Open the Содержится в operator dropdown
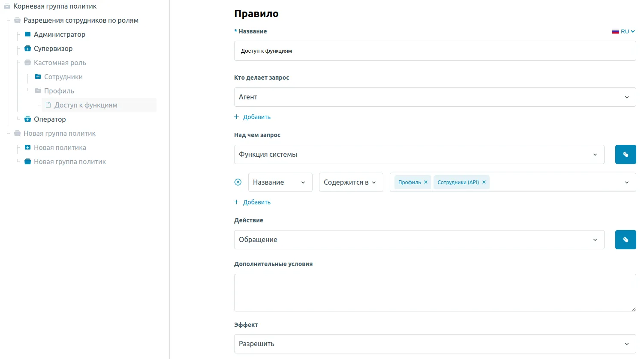644x359 pixels. point(350,182)
